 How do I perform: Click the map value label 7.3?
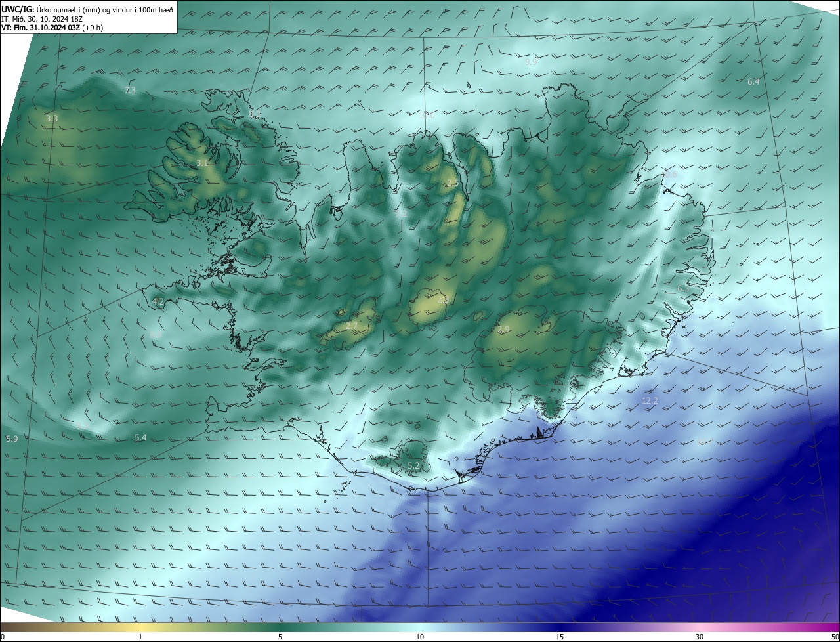[130, 90]
